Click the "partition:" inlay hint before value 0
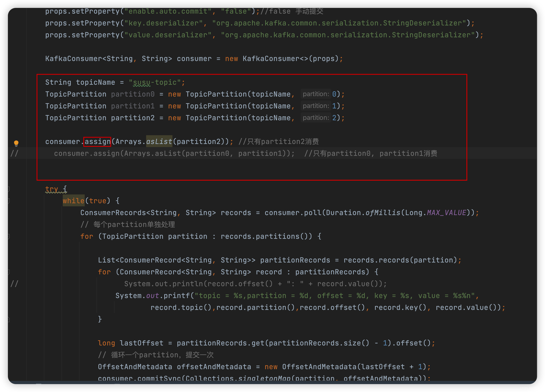545x392 pixels. pyautogui.click(x=316, y=94)
